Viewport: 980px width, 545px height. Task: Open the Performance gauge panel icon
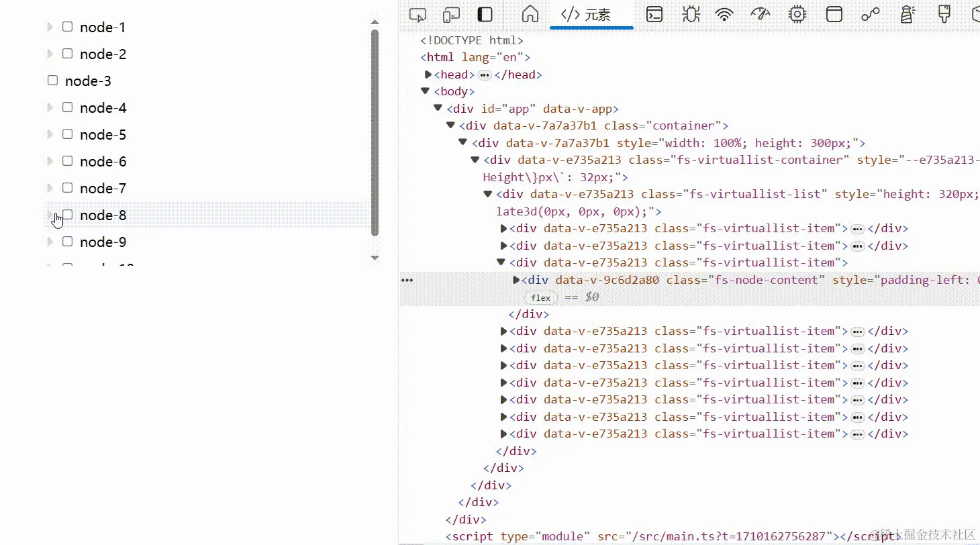coord(761,14)
